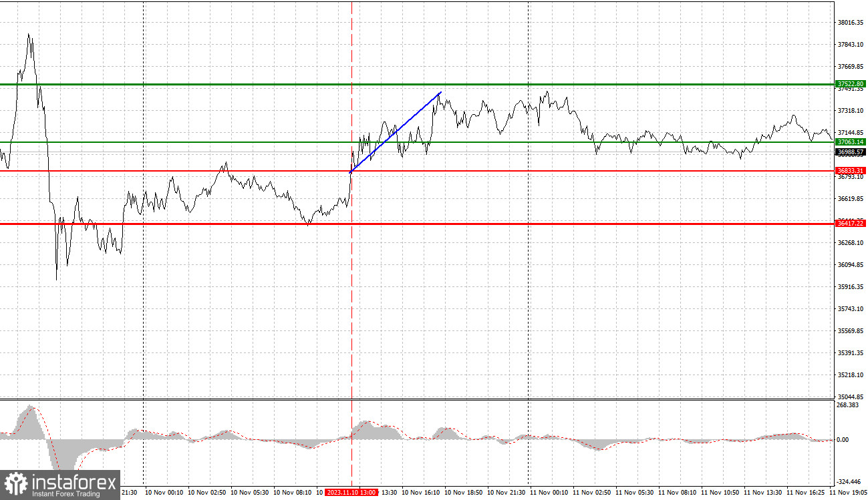Click the 35569.85 price axis label

pyautogui.click(x=851, y=331)
